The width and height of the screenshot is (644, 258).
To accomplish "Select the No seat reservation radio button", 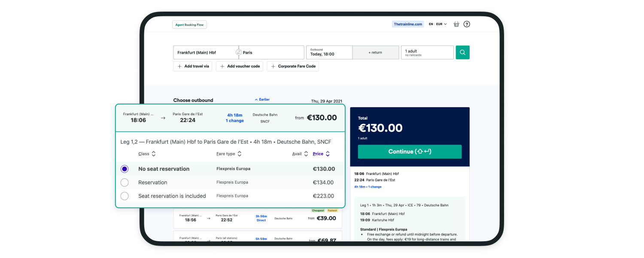I will click(x=125, y=169).
